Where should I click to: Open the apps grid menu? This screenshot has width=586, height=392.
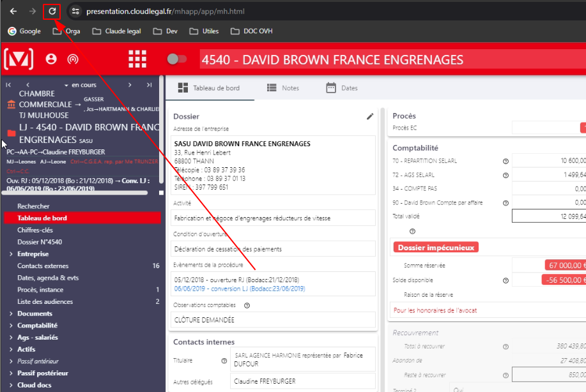(137, 59)
